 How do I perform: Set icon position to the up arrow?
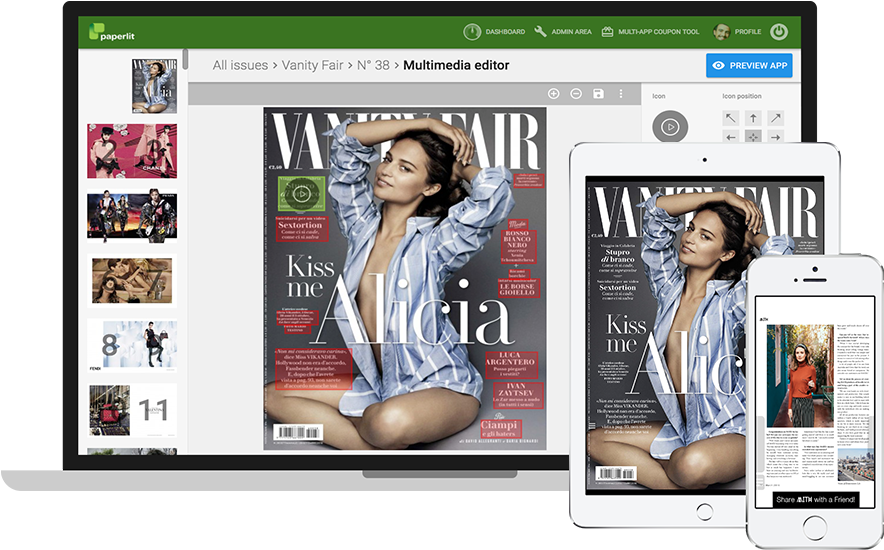tap(753, 118)
